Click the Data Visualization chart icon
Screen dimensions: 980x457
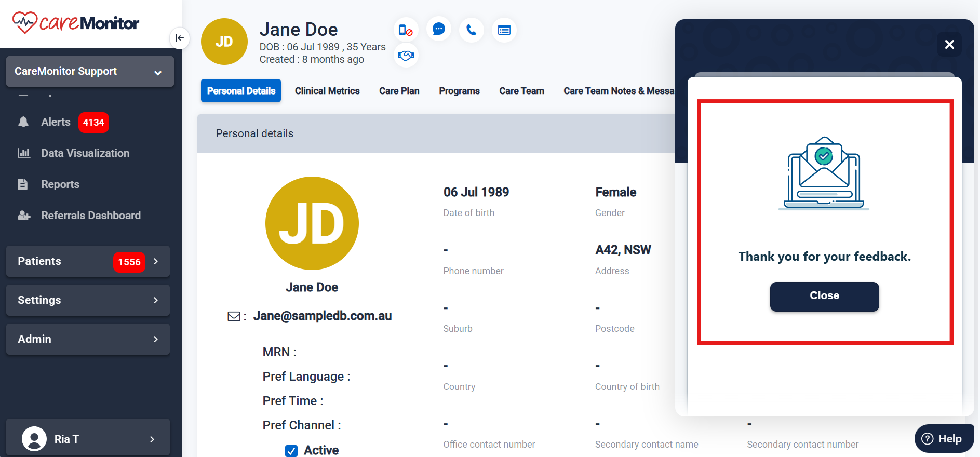[x=24, y=153]
